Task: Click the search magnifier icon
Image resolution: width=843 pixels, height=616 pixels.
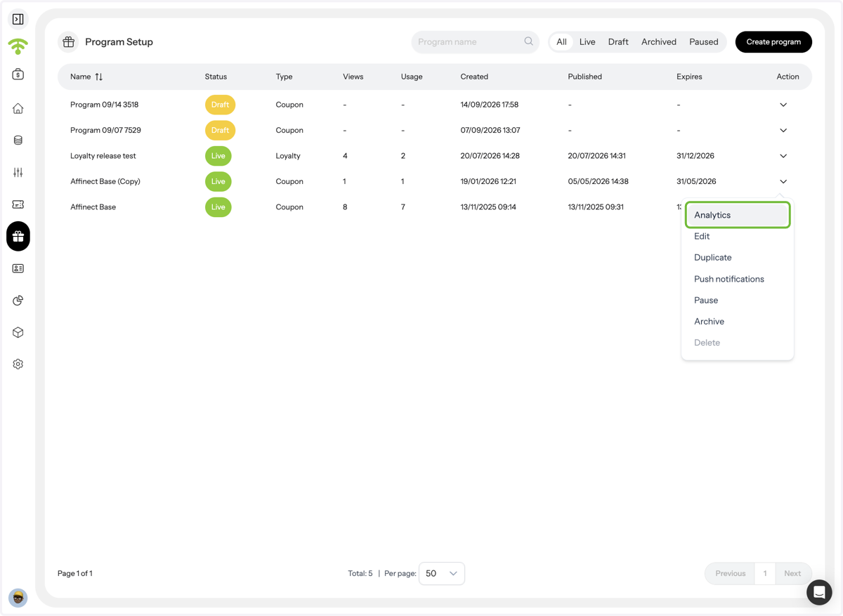Action: tap(528, 41)
